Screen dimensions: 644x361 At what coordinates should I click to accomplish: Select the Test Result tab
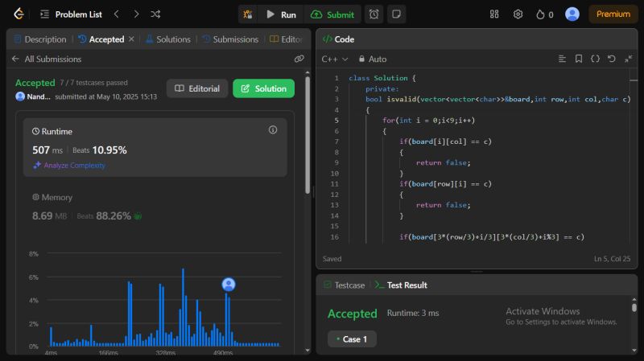[x=401, y=285]
